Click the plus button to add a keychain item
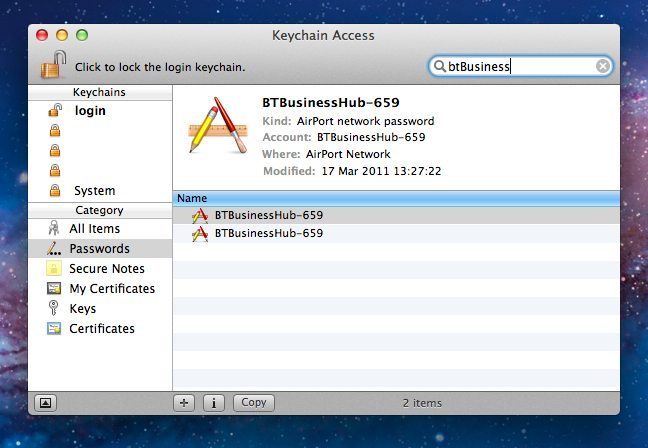 pyautogui.click(x=184, y=403)
